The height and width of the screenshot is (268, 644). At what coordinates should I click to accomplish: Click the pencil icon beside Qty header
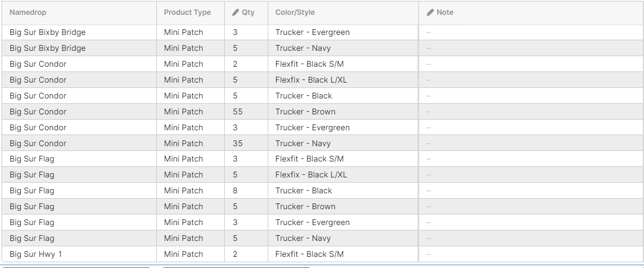[x=236, y=12]
